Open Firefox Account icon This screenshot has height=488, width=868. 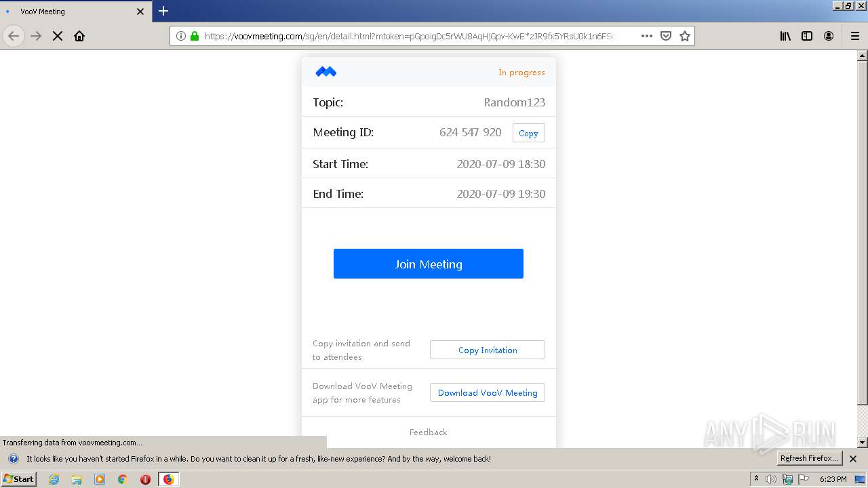(x=829, y=36)
